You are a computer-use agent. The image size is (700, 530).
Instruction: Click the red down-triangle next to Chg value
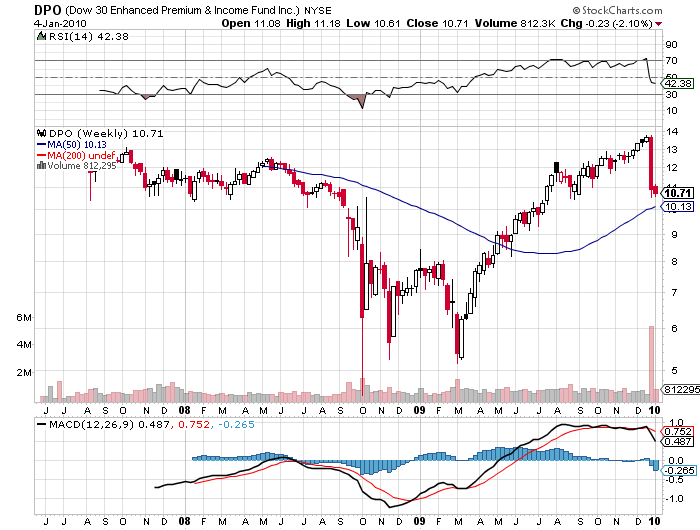coord(658,24)
